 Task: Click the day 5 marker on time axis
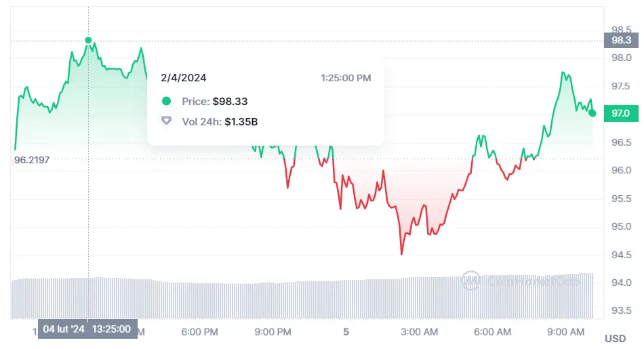[x=346, y=332]
